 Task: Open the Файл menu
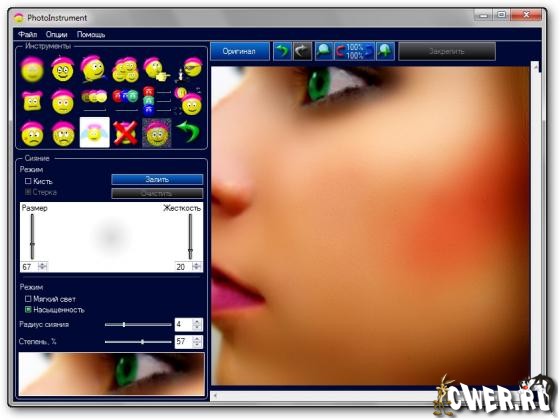click(x=28, y=35)
